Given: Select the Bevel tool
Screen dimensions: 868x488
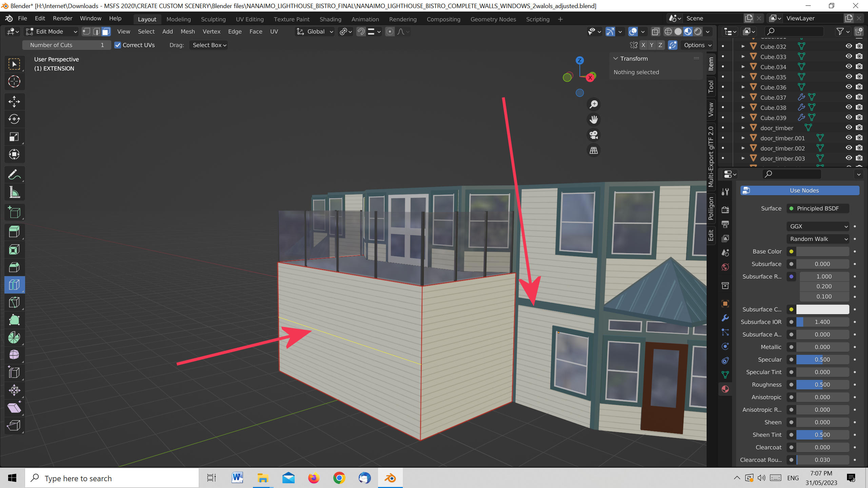Looking at the screenshot, I should coord(14,267).
